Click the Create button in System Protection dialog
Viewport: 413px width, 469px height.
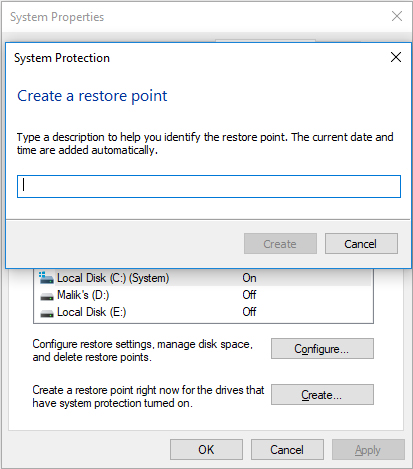tap(280, 244)
